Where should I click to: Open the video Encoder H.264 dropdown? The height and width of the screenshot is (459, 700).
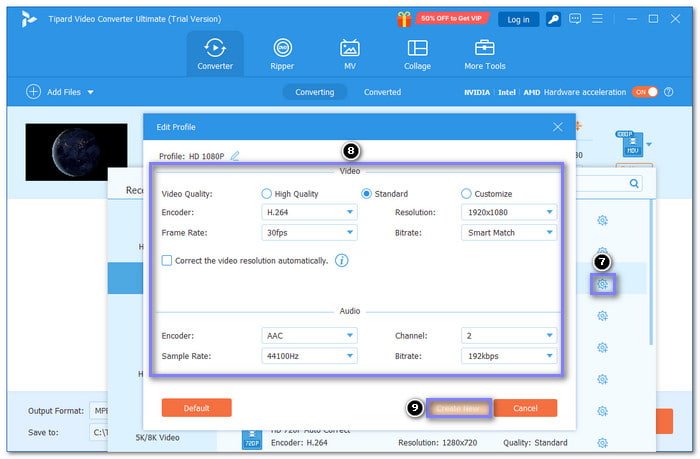[309, 212]
